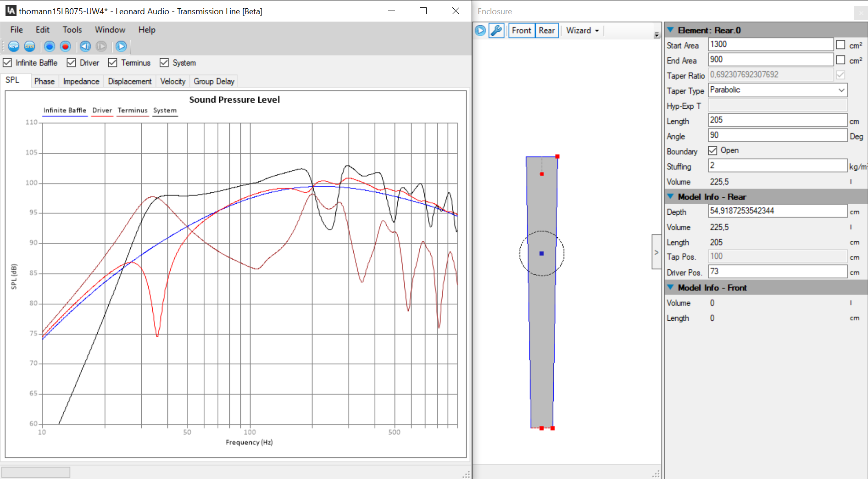Click the wrench icon in Enclosure toolbar
The image size is (868, 479).
pos(496,31)
